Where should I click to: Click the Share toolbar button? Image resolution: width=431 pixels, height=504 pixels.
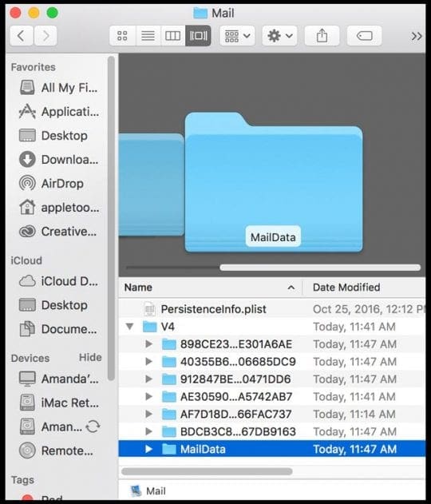322,36
